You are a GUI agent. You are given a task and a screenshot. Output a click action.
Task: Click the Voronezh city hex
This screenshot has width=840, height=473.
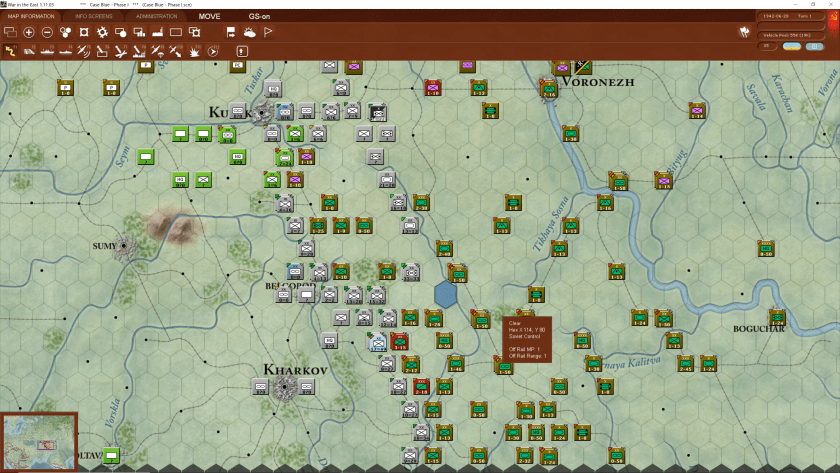[549, 89]
